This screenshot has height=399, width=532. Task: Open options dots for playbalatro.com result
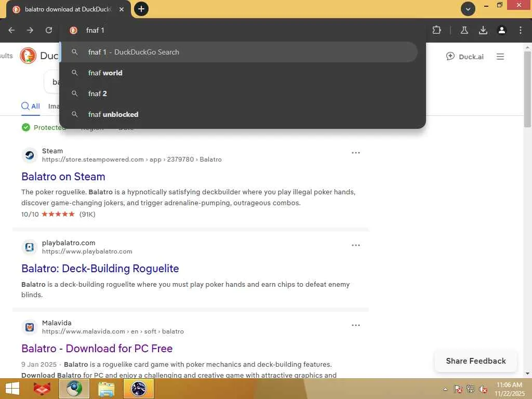tap(355, 245)
